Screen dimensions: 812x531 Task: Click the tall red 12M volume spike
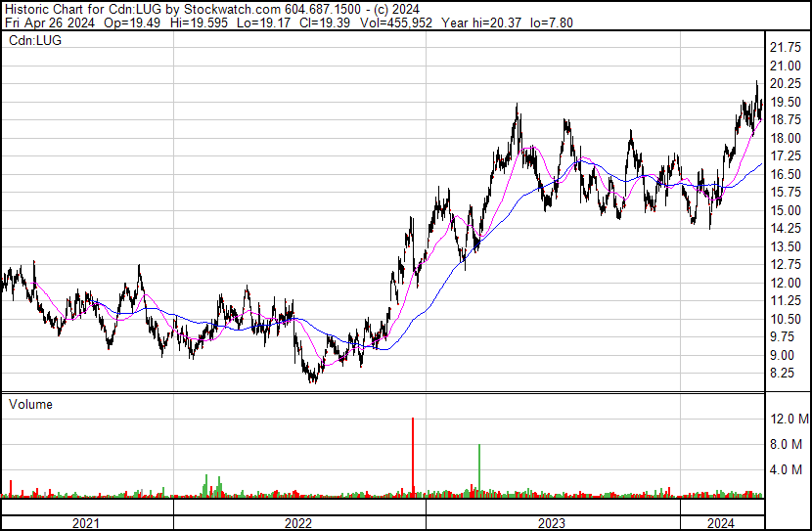(413, 458)
